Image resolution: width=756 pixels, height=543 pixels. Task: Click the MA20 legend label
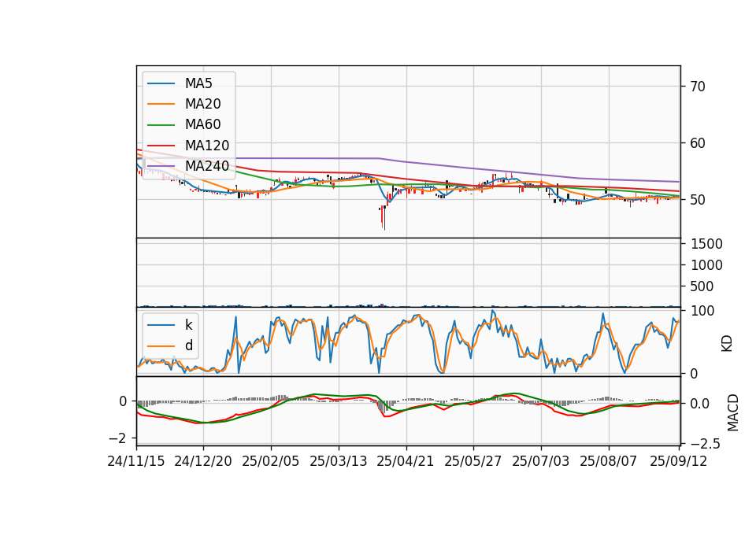(x=202, y=104)
